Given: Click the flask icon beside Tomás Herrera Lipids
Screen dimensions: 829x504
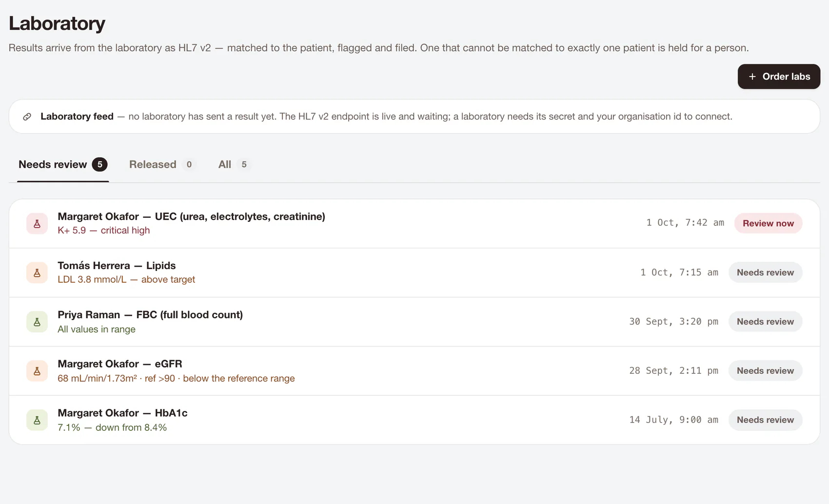Looking at the screenshot, I should click(x=37, y=273).
